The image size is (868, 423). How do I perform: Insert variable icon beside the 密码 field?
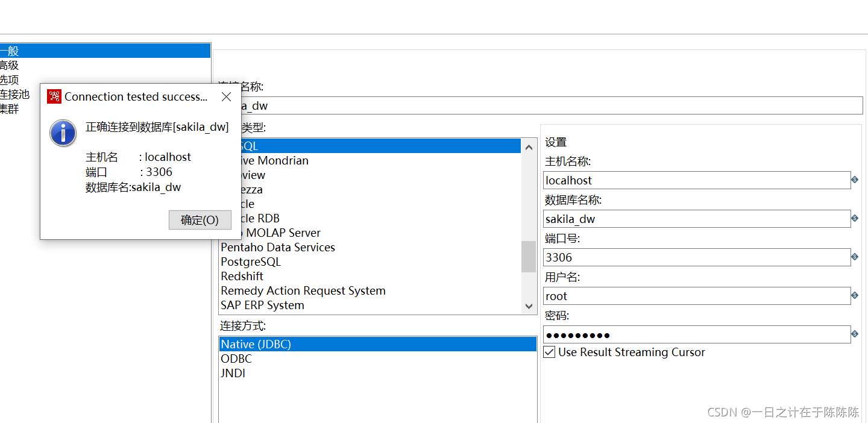coord(855,334)
